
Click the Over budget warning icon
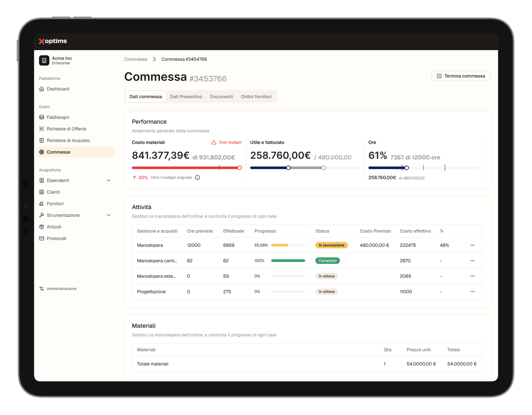point(214,142)
